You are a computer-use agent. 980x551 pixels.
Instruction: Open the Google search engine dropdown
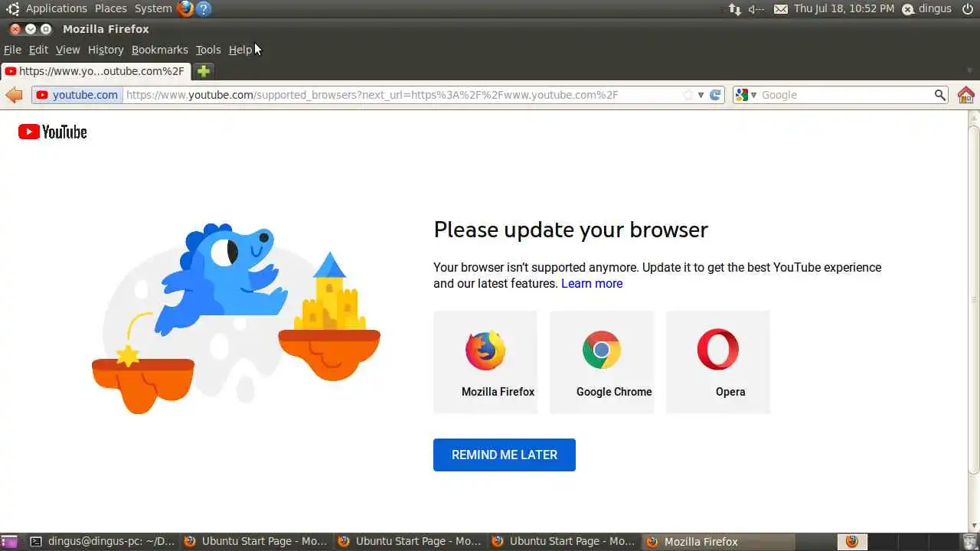[746, 95]
